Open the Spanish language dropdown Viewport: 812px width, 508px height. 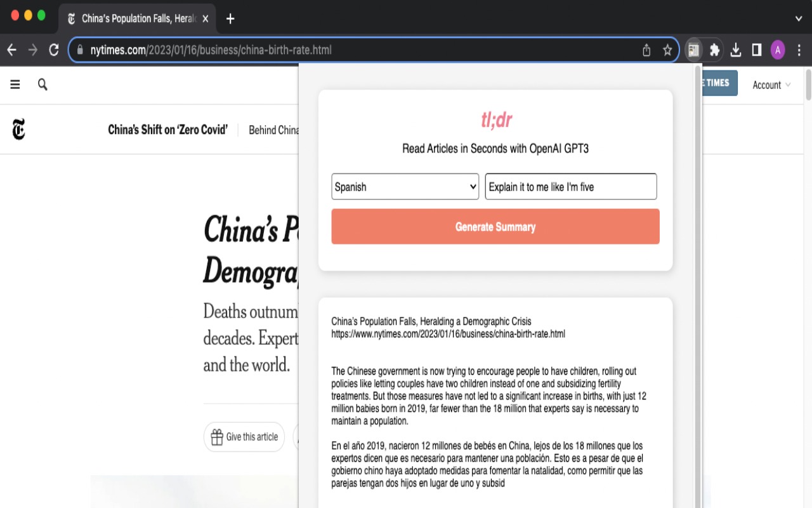405,187
